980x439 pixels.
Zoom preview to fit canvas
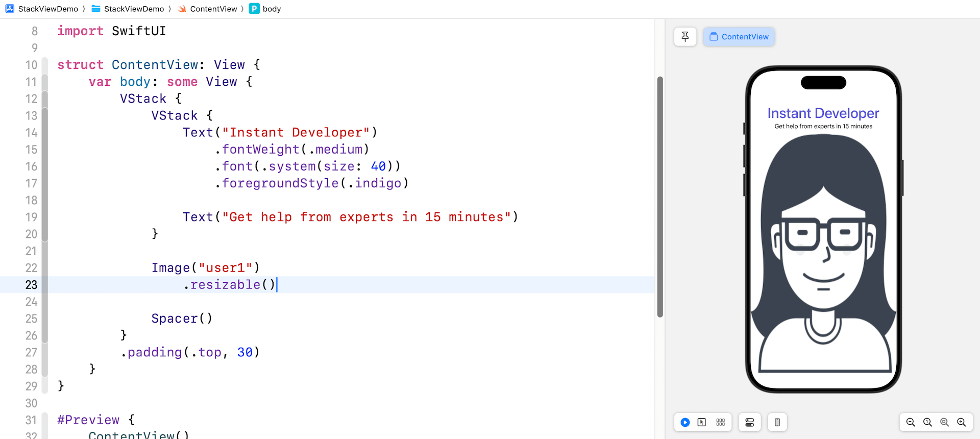tap(944, 422)
